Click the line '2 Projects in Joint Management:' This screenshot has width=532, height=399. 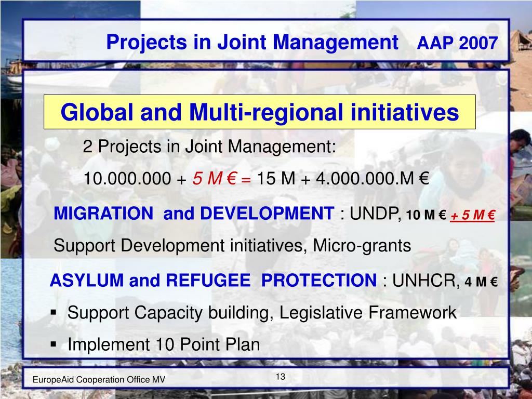[x=209, y=147]
